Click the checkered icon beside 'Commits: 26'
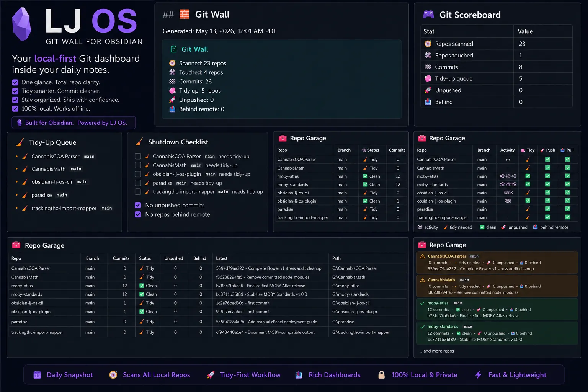Image resolution: width=588 pixels, height=392 pixels. (172, 82)
